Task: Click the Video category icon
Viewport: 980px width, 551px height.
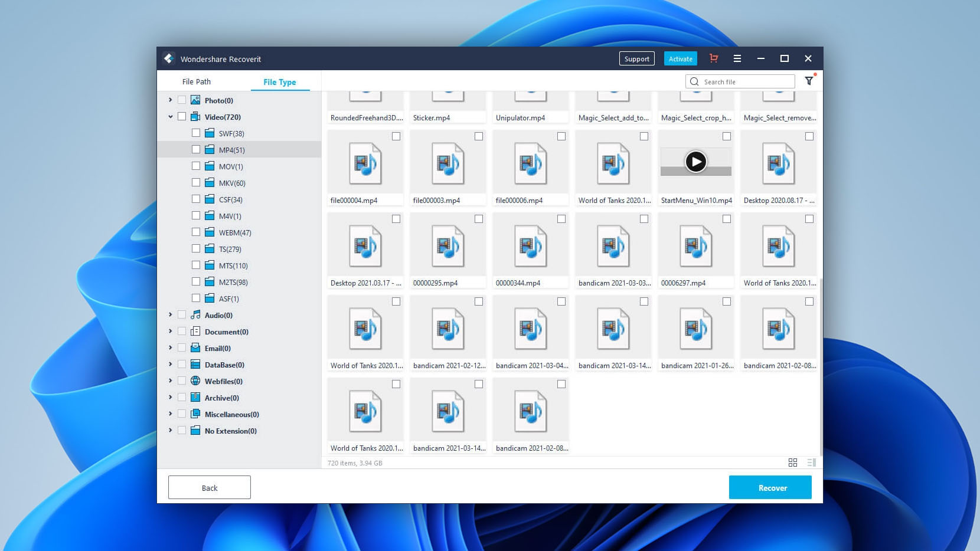Action: point(195,117)
